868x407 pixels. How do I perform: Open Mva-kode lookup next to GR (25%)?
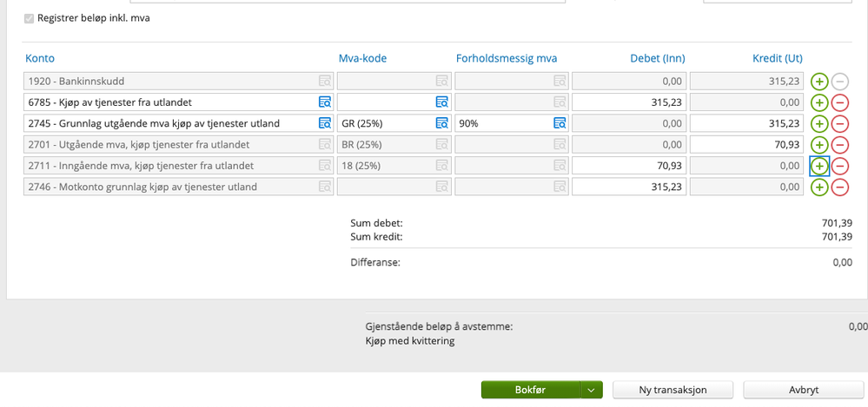441,123
